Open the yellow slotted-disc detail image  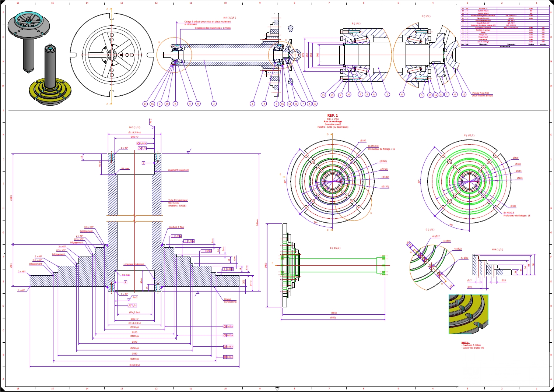469,314
